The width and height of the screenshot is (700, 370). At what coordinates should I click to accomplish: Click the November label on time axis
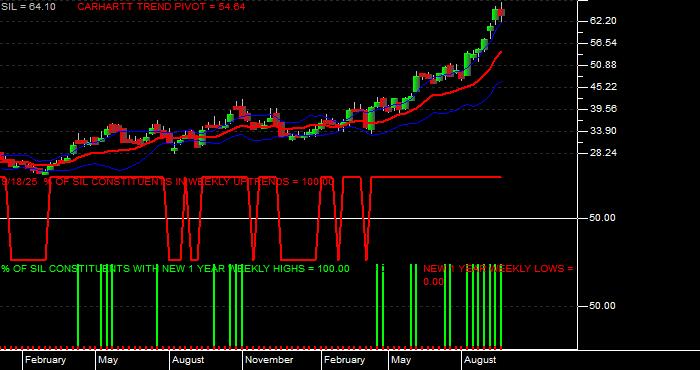click(269, 360)
